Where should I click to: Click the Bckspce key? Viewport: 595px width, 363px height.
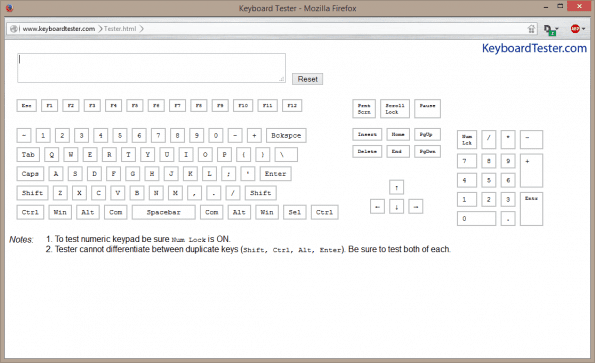[286, 135]
